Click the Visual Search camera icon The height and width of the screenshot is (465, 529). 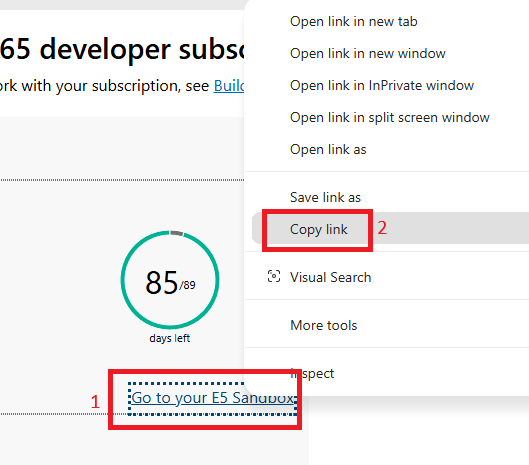pyautogui.click(x=274, y=276)
